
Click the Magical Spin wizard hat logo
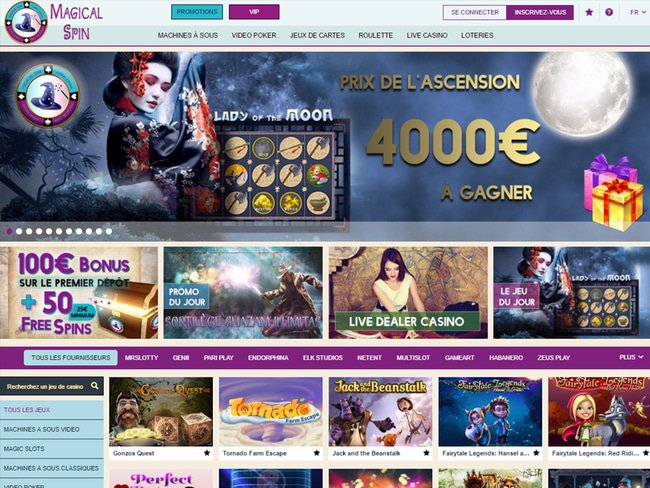pos(26,22)
